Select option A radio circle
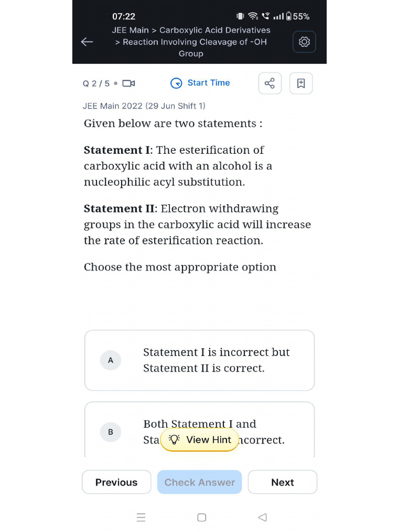399x532 pixels. 111,360
